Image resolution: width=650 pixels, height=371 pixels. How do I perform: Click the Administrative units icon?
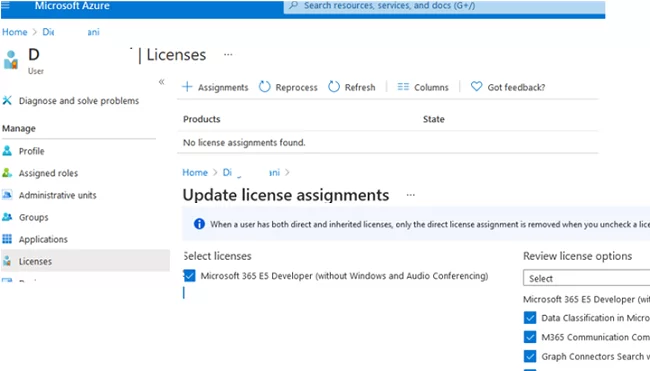[x=7, y=195]
